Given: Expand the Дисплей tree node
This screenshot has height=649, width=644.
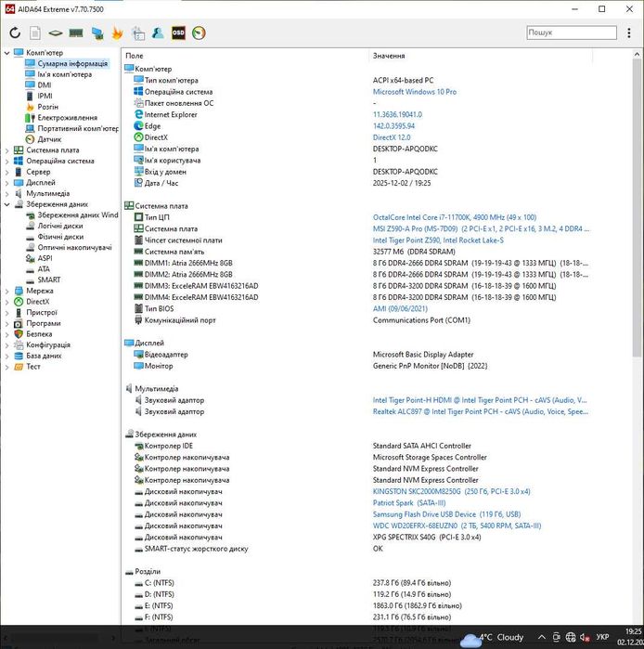Looking at the screenshot, I should click(x=7, y=183).
